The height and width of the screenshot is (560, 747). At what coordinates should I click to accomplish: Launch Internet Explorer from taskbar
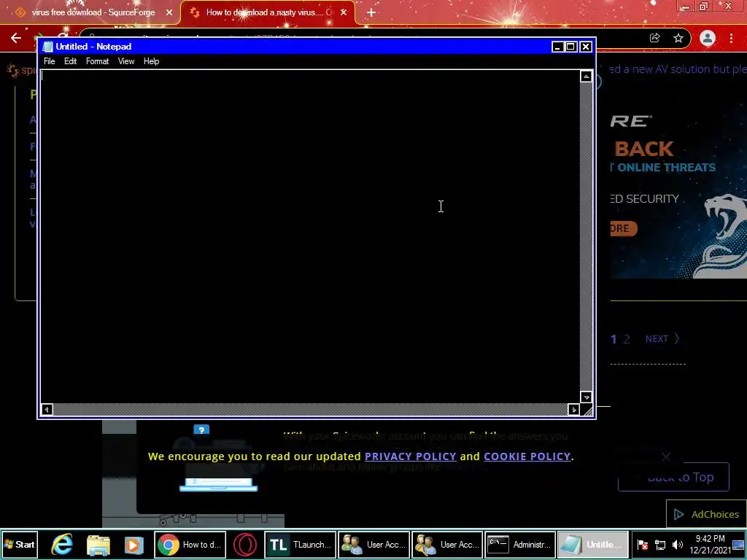pyautogui.click(x=63, y=545)
